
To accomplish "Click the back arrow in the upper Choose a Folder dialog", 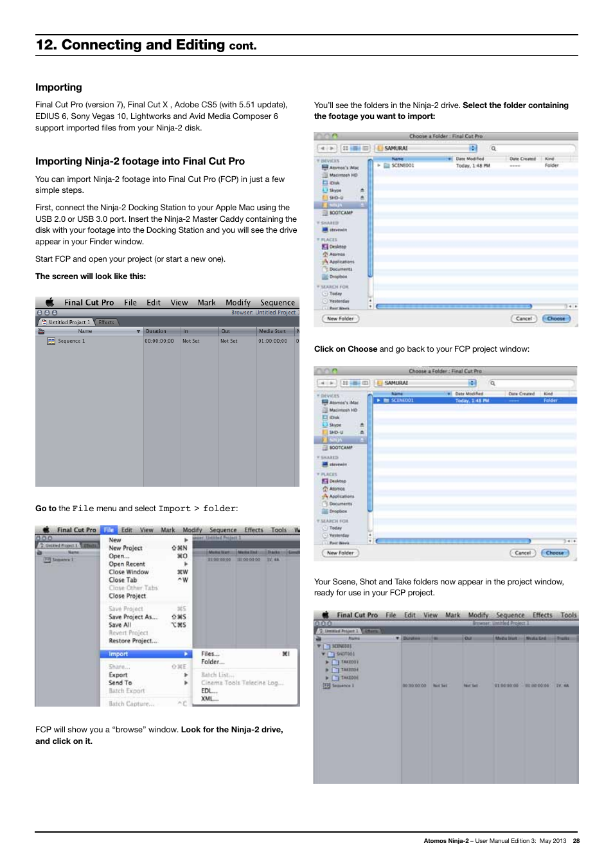I will coord(322,148).
